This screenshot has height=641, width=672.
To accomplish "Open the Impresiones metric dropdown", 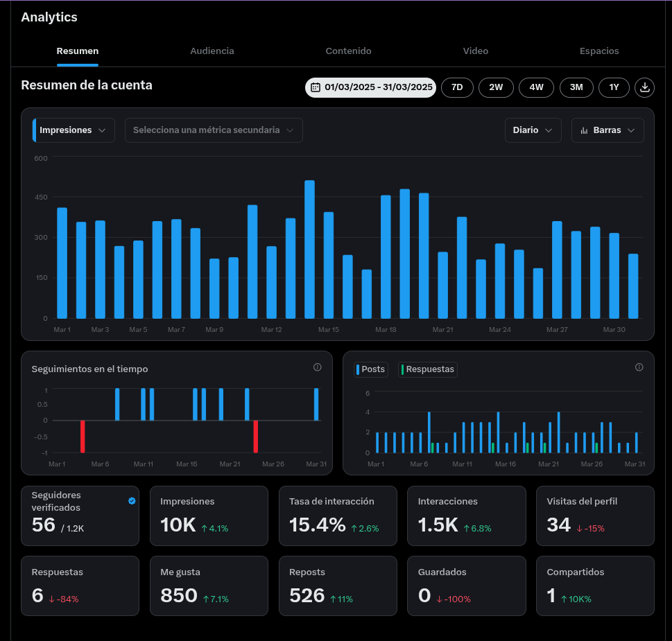I will pyautogui.click(x=74, y=130).
